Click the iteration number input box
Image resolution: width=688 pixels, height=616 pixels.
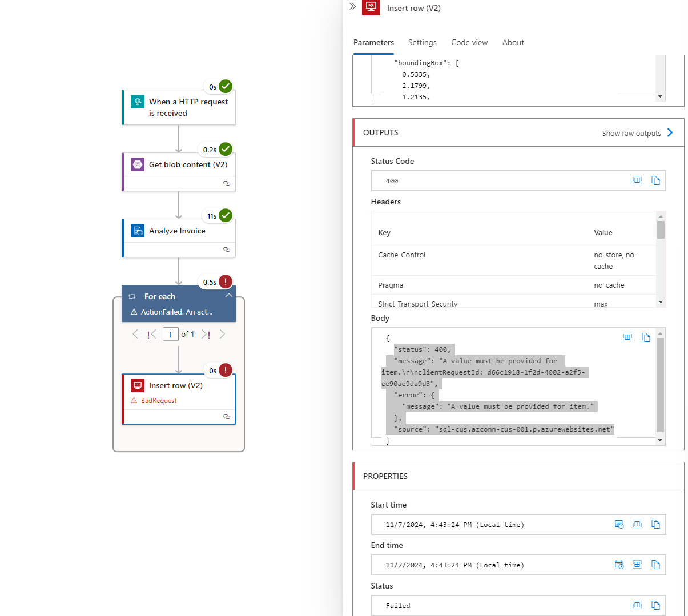[x=170, y=334]
